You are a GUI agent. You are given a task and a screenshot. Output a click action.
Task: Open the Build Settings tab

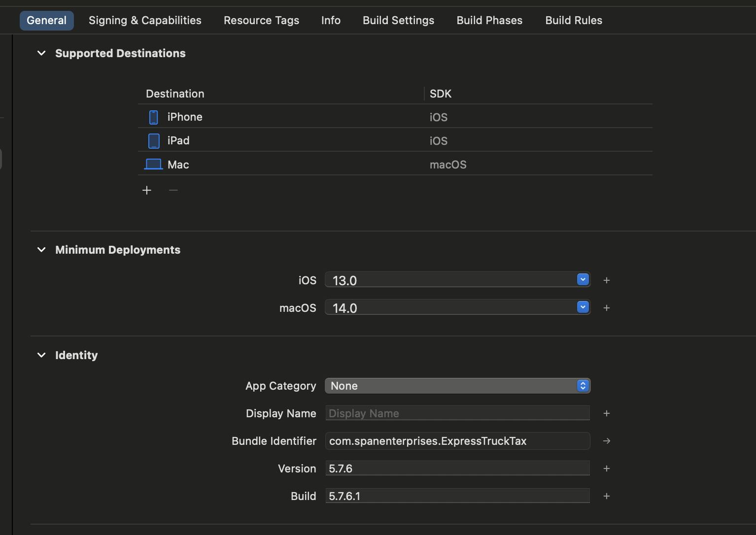pyautogui.click(x=398, y=21)
